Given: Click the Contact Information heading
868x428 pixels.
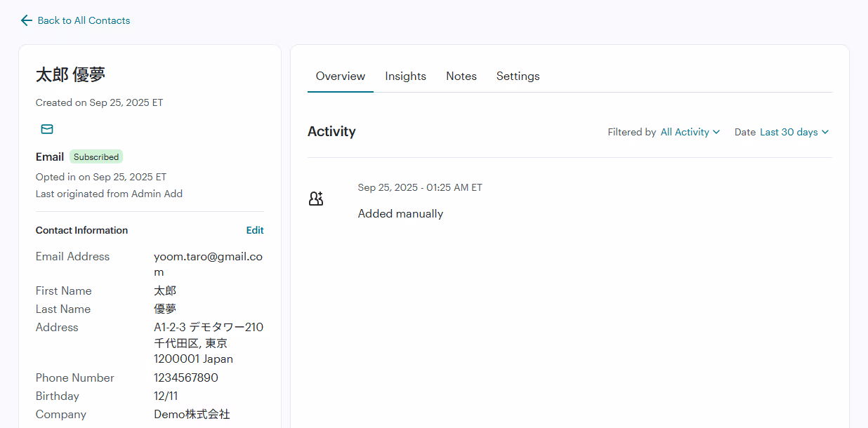Looking at the screenshot, I should click(81, 230).
